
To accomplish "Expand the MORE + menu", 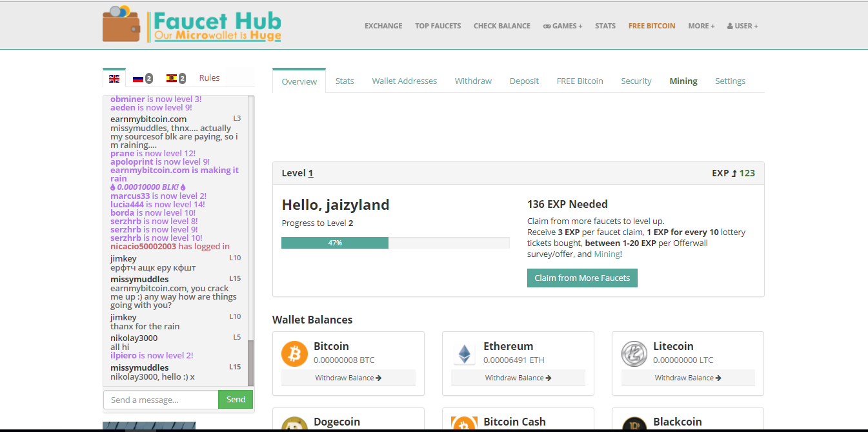I will point(701,26).
